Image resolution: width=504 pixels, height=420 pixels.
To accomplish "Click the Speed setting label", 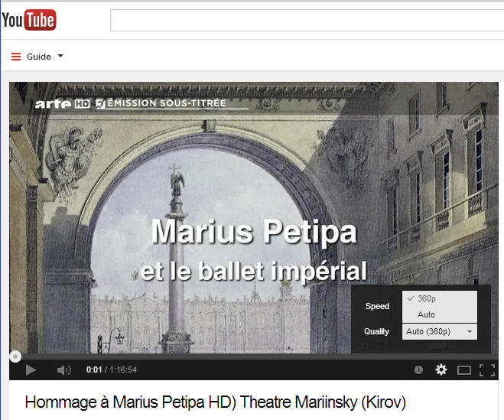I will [x=377, y=306].
